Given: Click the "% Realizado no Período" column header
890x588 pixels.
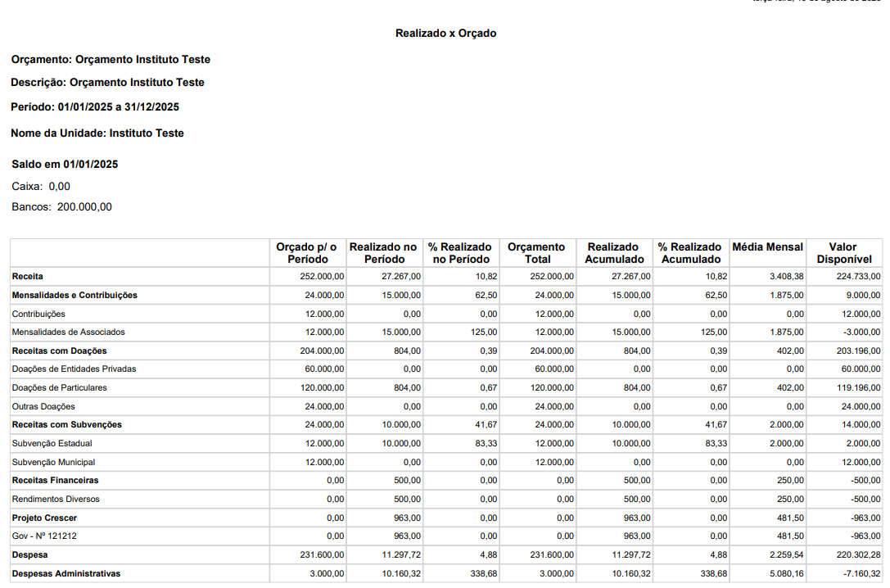Looking at the screenshot, I should pyautogui.click(x=460, y=253).
